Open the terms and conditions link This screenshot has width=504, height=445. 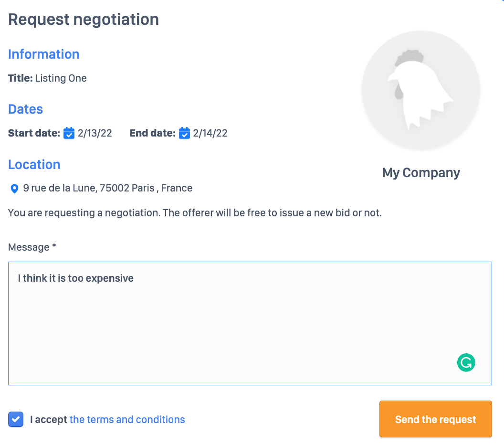127,420
